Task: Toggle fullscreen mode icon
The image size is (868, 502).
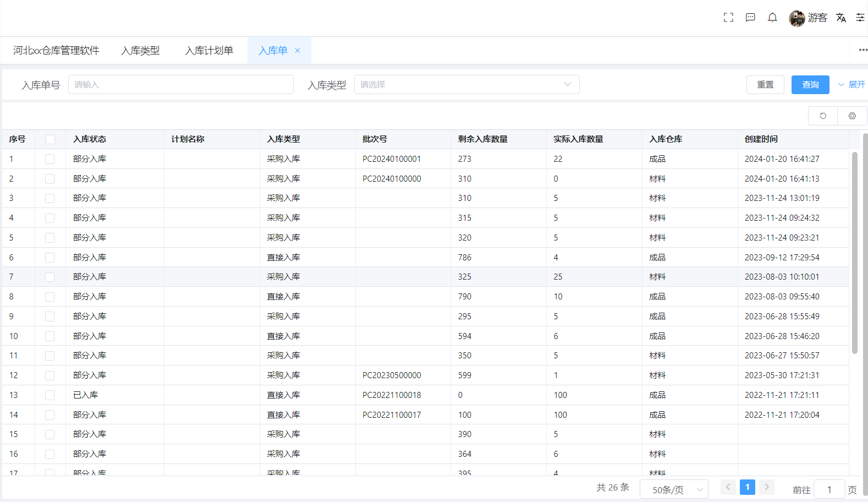Action: point(728,18)
